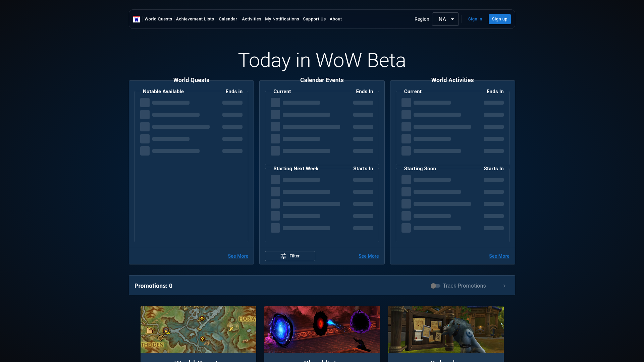The width and height of the screenshot is (644, 362).
Task: Click the Sign up button
Action: [x=500, y=19]
